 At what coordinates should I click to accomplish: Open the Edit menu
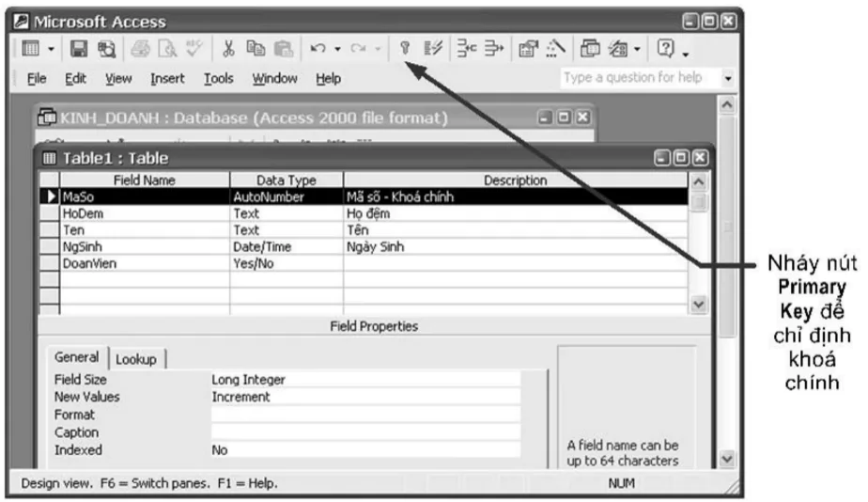point(75,79)
